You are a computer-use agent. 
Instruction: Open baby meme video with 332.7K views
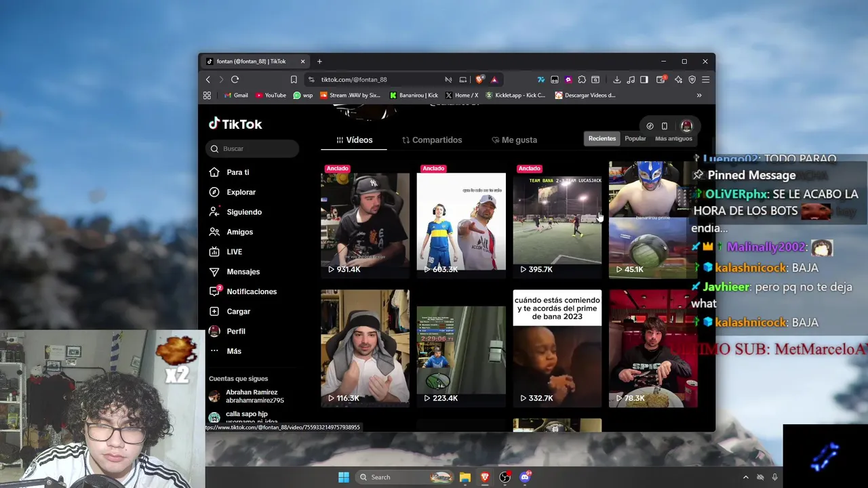pos(557,348)
